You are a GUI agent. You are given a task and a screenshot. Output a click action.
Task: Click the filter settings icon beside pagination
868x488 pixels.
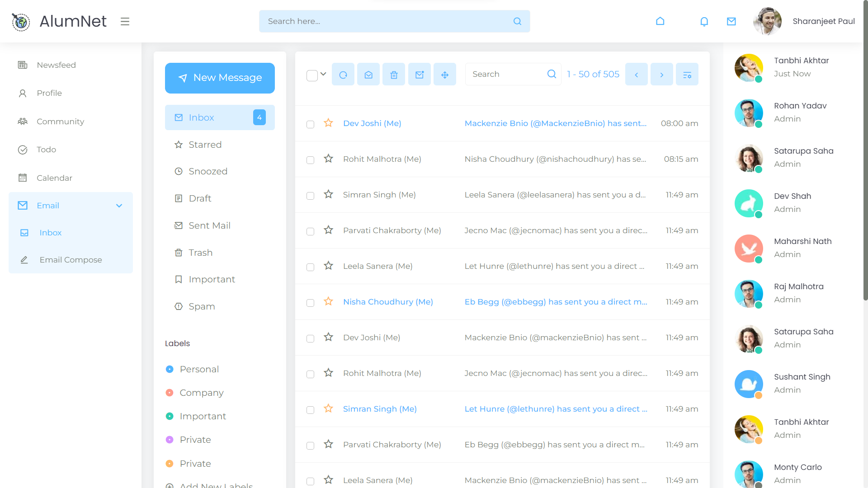[687, 75]
